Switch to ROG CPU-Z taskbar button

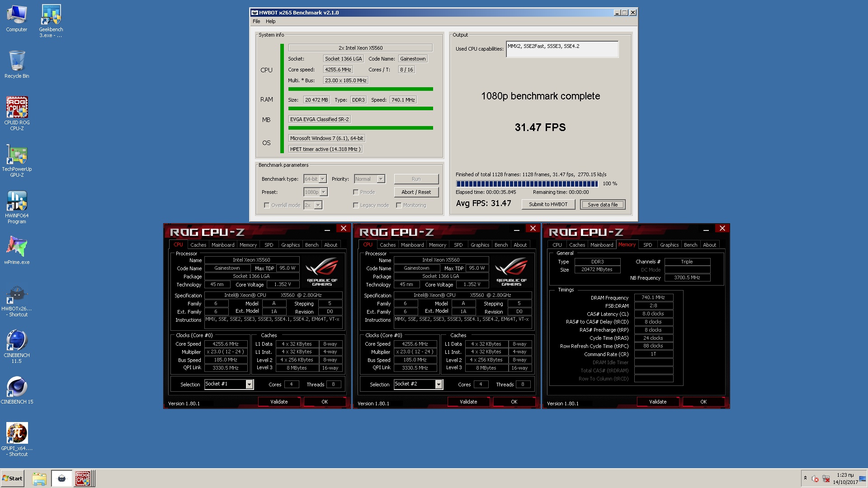(x=83, y=479)
